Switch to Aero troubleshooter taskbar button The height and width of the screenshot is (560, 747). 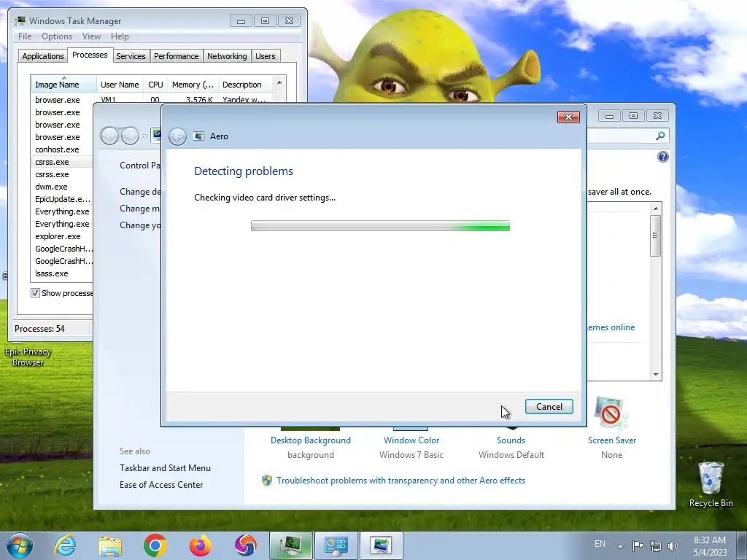tap(381, 545)
